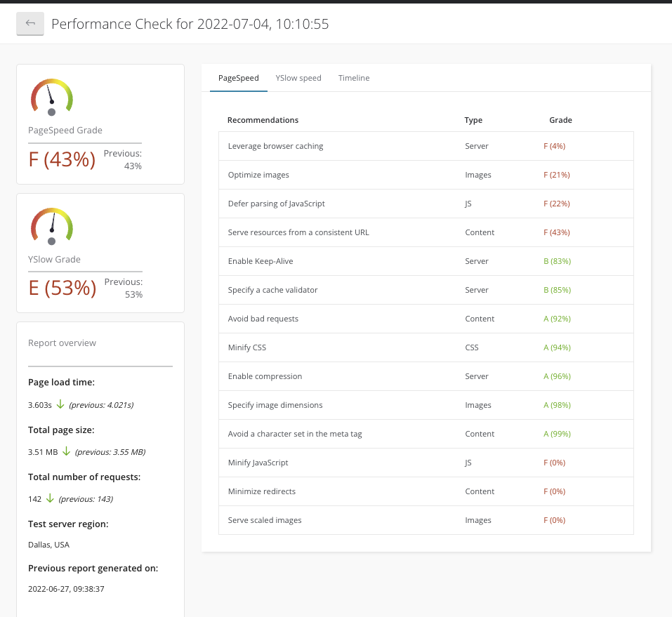
Task: Click the total page size green arrow
Action: (x=66, y=451)
